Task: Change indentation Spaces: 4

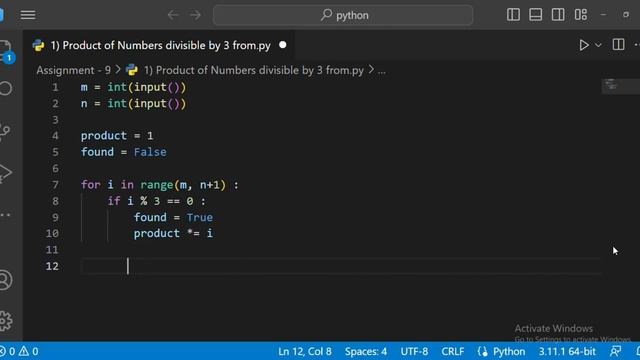Action: click(x=366, y=351)
